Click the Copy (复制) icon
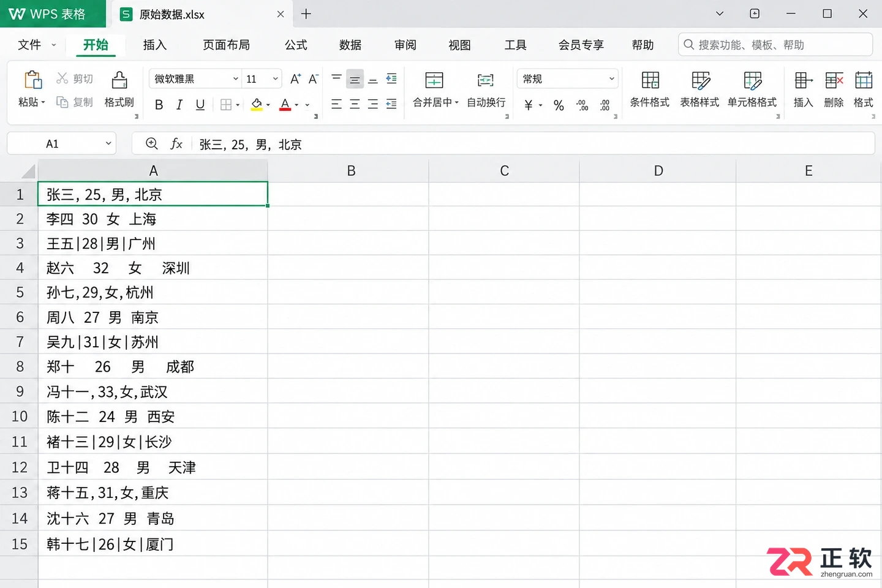Viewport: 882px width, 588px height. point(62,102)
